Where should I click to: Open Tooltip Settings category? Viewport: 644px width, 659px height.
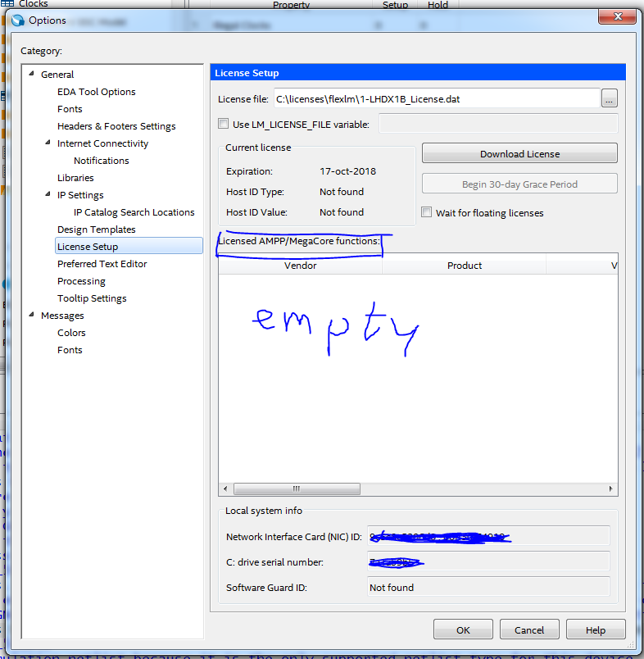click(92, 298)
